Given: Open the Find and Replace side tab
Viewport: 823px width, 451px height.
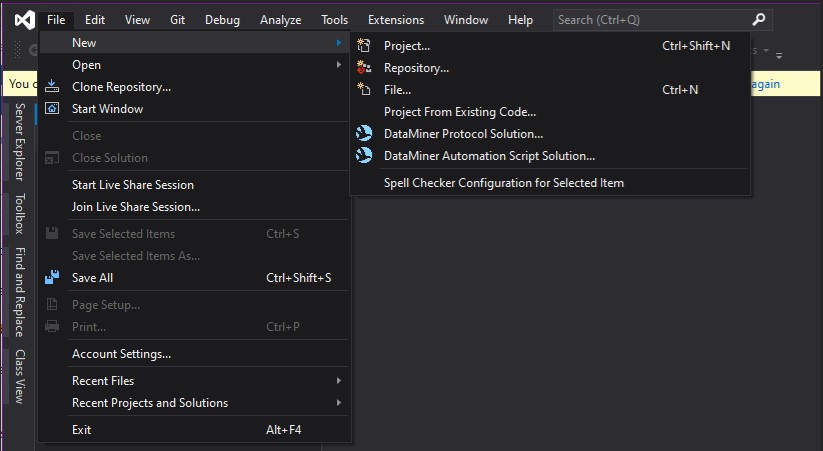Looking at the screenshot, I should tap(19, 292).
